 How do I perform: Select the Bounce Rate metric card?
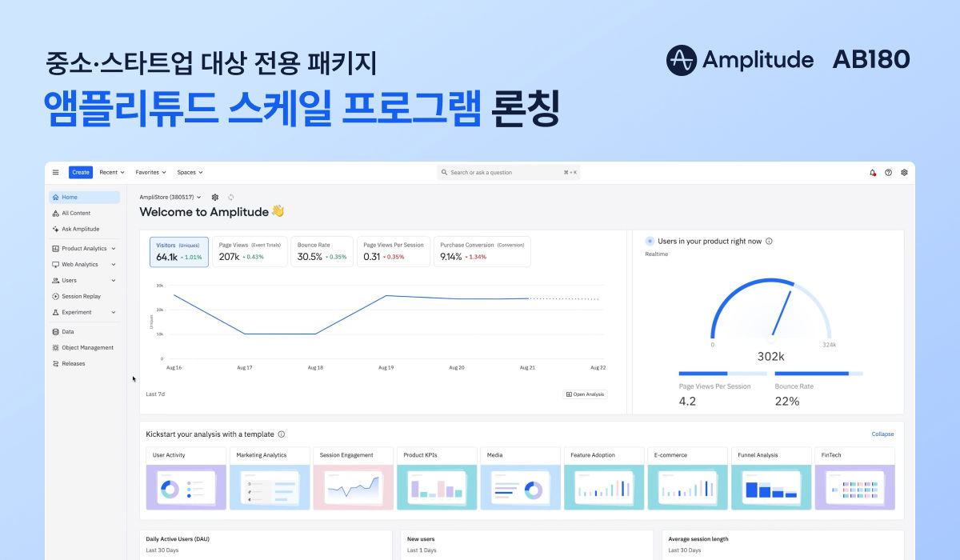[x=322, y=251]
